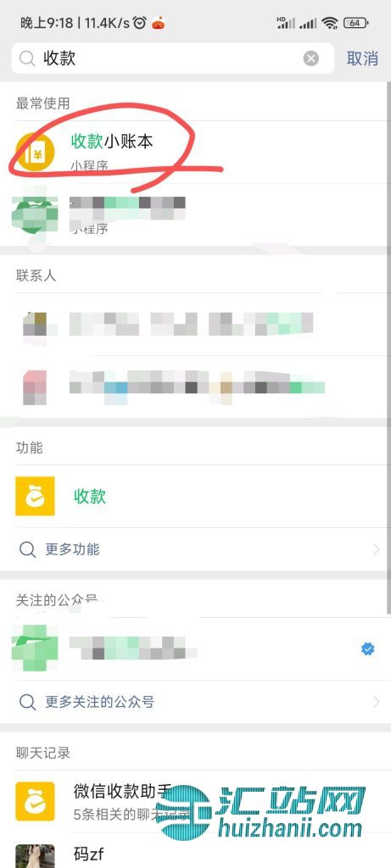Open the 收款小账本 mini program icon
Image resolution: width=391 pixels, height=868 pixels.
[35, 153]
